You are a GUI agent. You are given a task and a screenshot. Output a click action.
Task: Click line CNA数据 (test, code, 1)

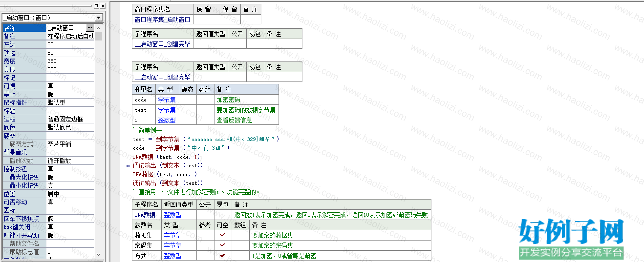click(x=166, y=157)
